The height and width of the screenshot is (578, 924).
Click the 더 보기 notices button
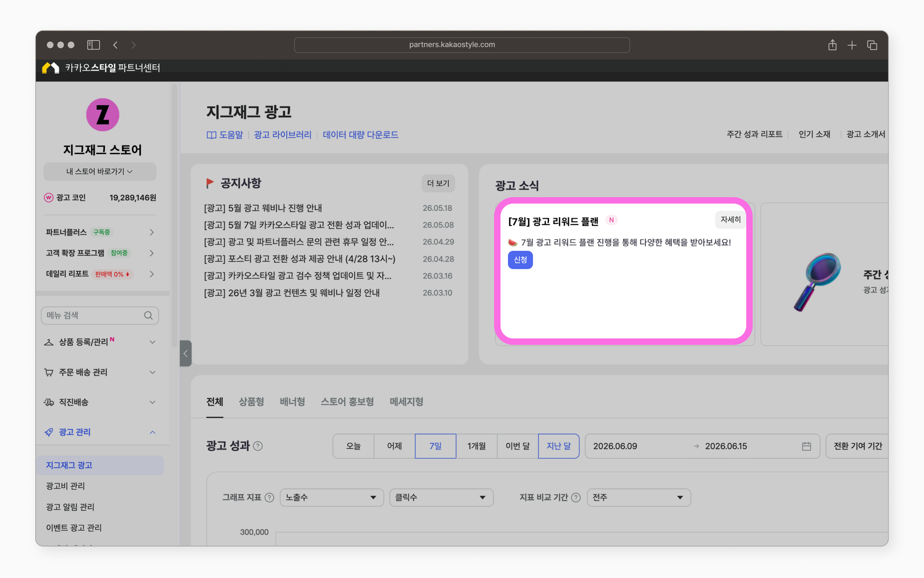pyautogui.click(x=438, y=183)
